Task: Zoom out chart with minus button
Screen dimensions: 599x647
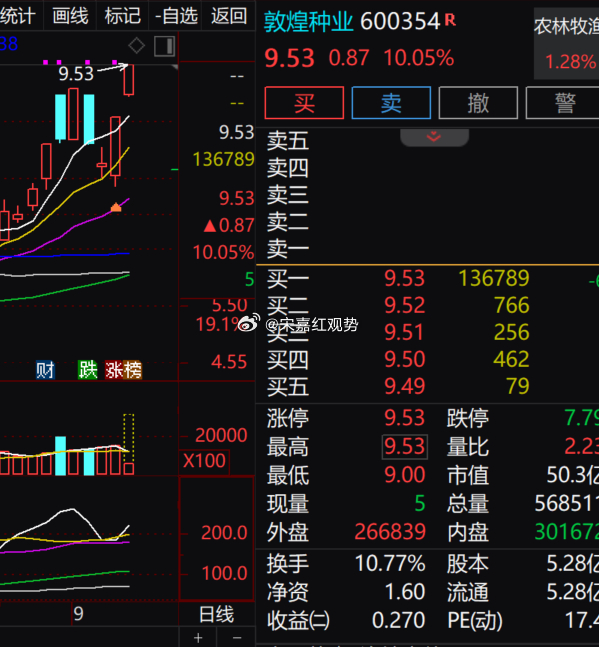Action: (x=237, y=638)
